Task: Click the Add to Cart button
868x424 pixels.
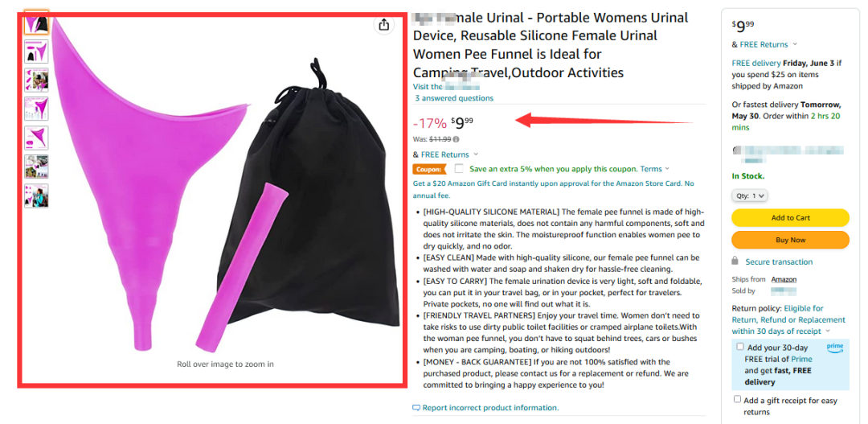Action: tap(790, 218)
